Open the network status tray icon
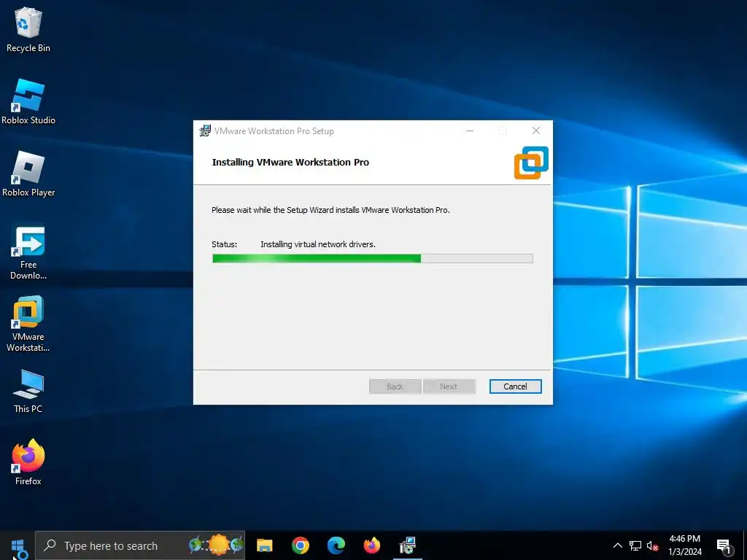Screen dimensions: 747x560 tap(635, 545)
